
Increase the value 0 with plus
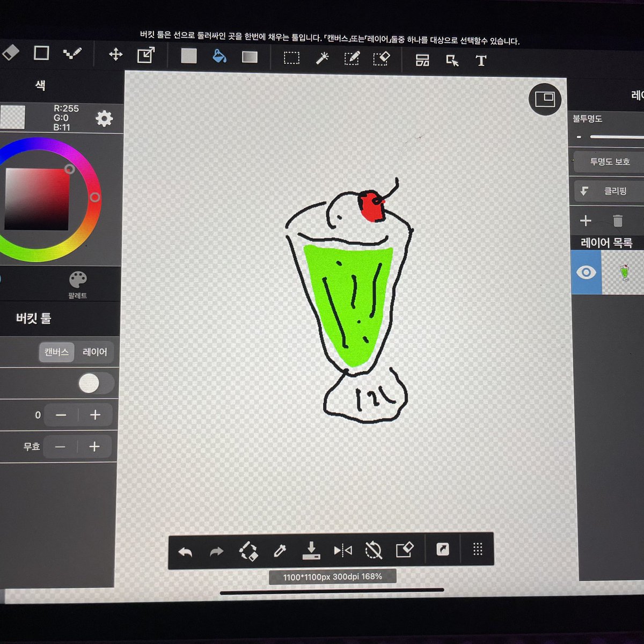[96, 415]
